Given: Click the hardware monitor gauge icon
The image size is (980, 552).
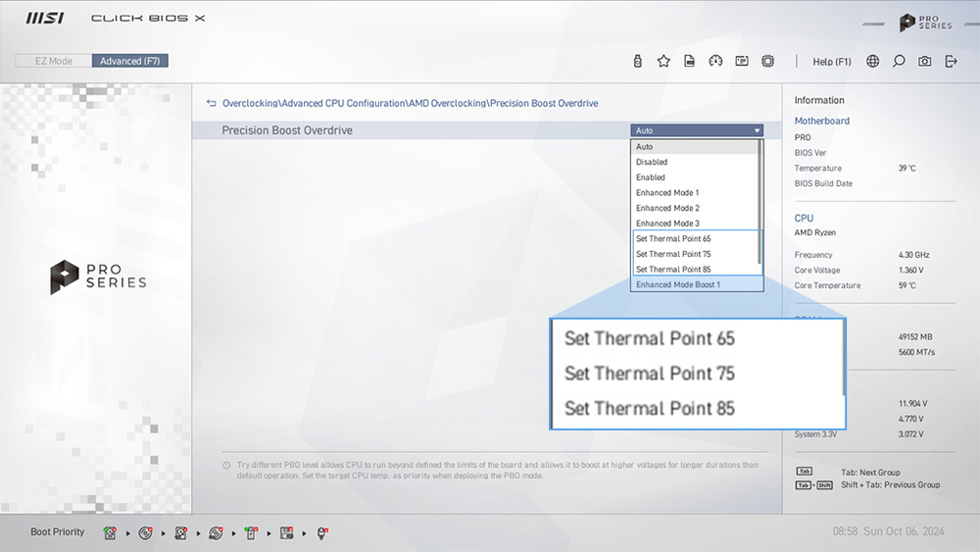Looking at the screenshot, I should point(715,61).
